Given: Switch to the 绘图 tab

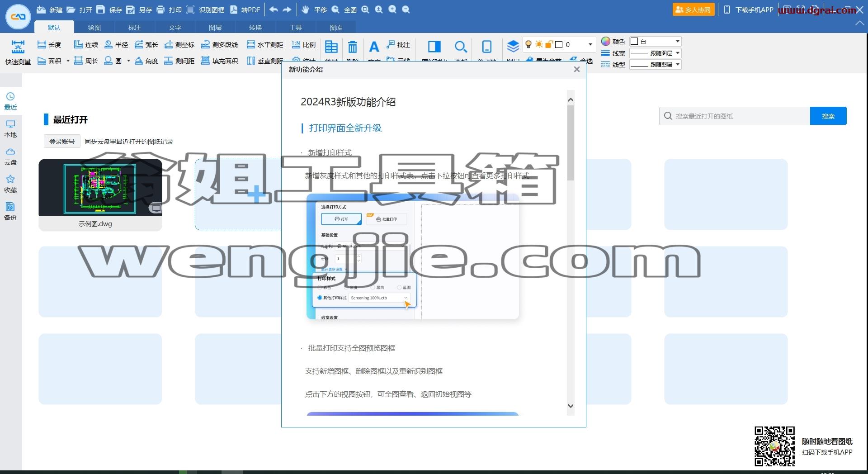Looking at the screenshot, I should pos(94,28).
